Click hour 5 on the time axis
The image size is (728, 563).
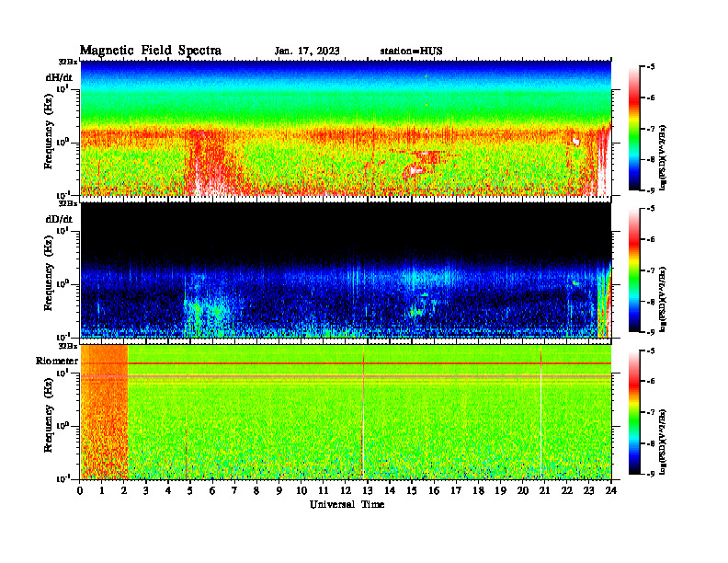[x=190, y=491]
